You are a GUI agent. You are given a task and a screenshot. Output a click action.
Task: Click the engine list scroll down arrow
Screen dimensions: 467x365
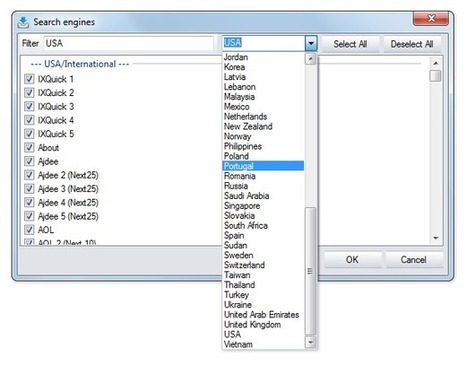coord(435,238)
